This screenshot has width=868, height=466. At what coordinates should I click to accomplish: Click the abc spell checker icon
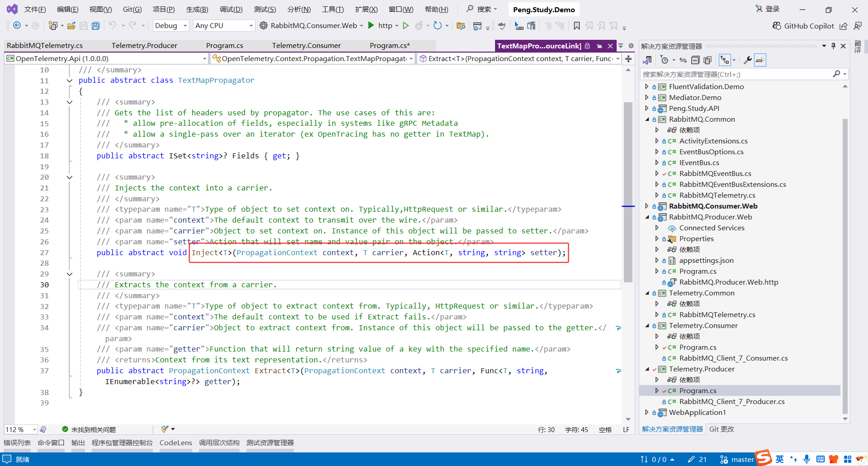click(502, 26)
